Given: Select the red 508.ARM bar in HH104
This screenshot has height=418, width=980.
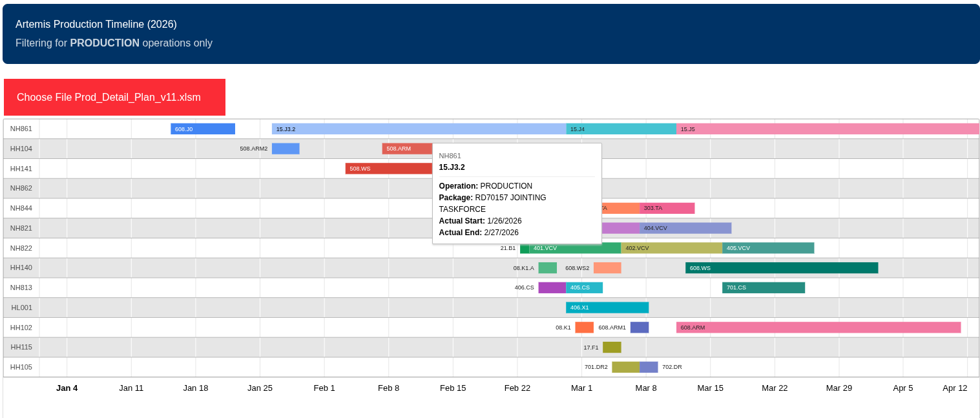Looking at the screenshot, I should click(407, 149).
